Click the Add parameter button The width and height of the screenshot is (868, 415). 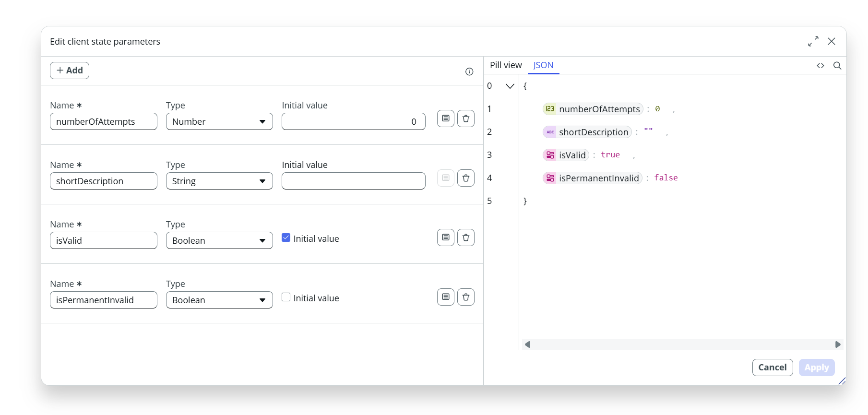70,71
